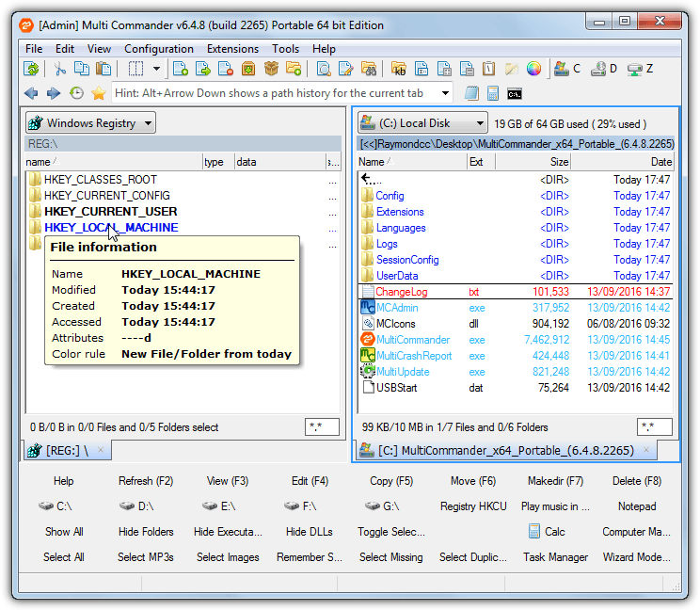This screenshot has height=610, width=700.
Task: Click the left panel filter field
Action: [x=322, y=427]
